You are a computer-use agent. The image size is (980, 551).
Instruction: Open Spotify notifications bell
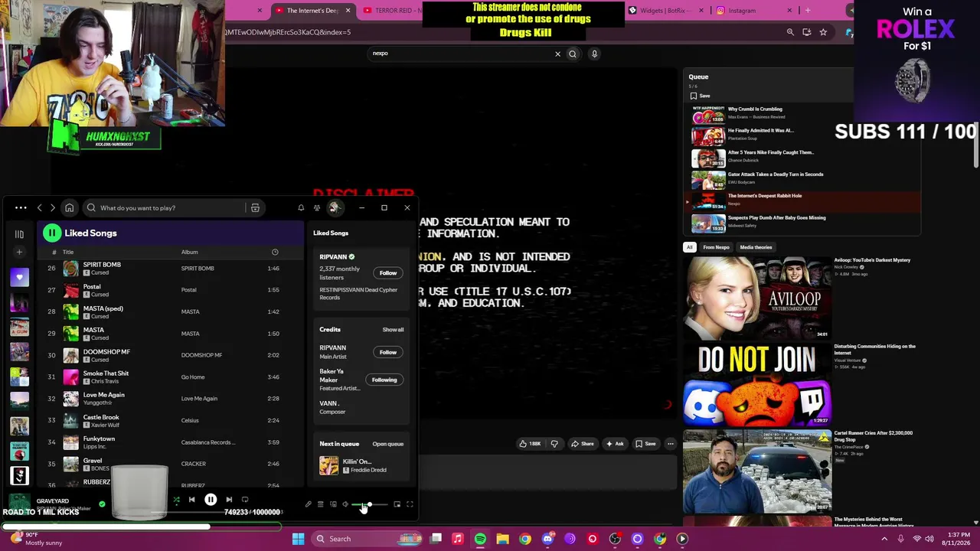(301, 207)
